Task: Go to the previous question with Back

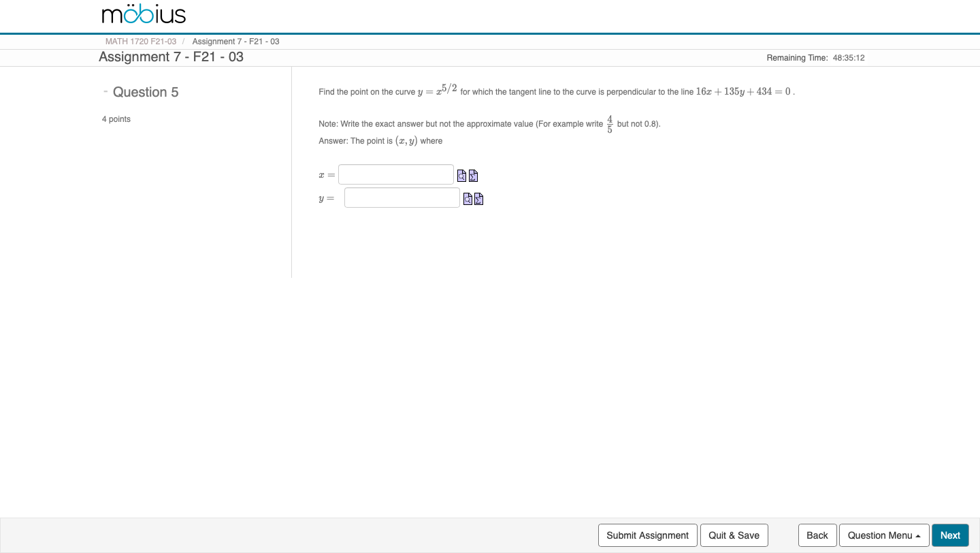Action: (x=817, y=535)
